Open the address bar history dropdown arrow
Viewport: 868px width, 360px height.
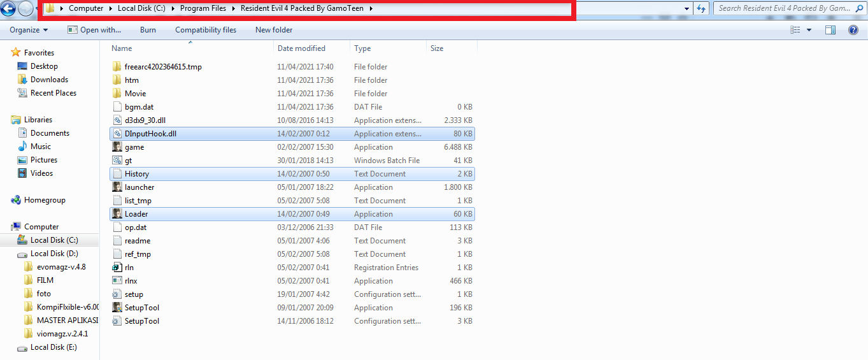pyautogui.click(x=687, y=8)
